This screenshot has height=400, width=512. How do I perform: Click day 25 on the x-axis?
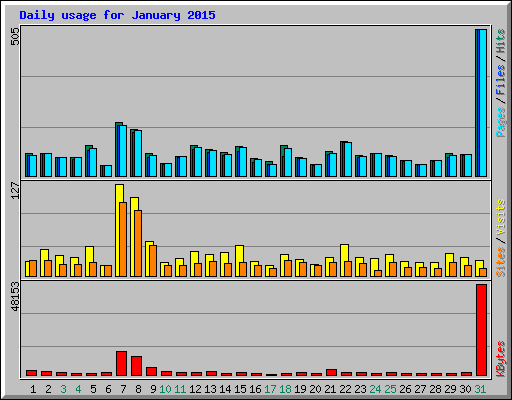click(390, 389)
